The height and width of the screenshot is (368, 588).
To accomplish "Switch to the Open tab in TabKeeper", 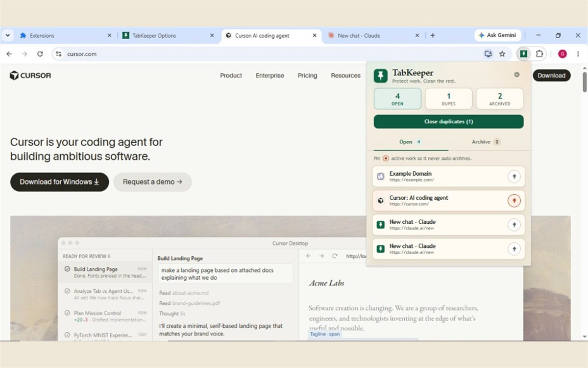I will (411, 142).
